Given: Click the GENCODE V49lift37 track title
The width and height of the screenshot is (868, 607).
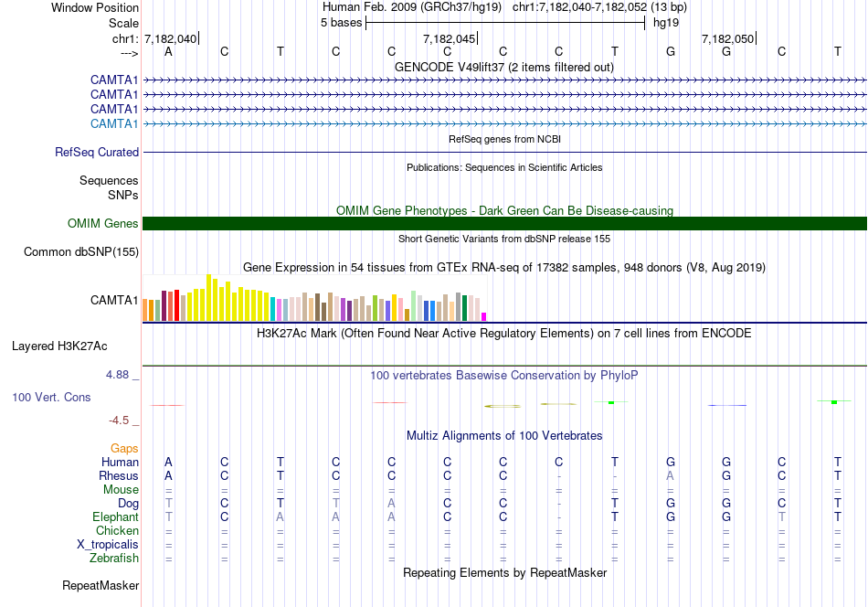Looking at the screenshot, I should [504, 67].
